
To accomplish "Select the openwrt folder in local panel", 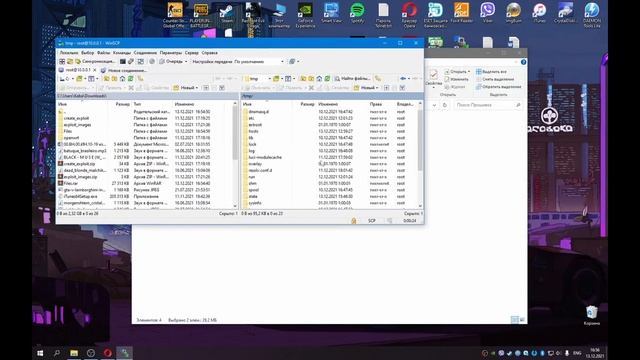I will pyautogui.click(x=71, y=138).
